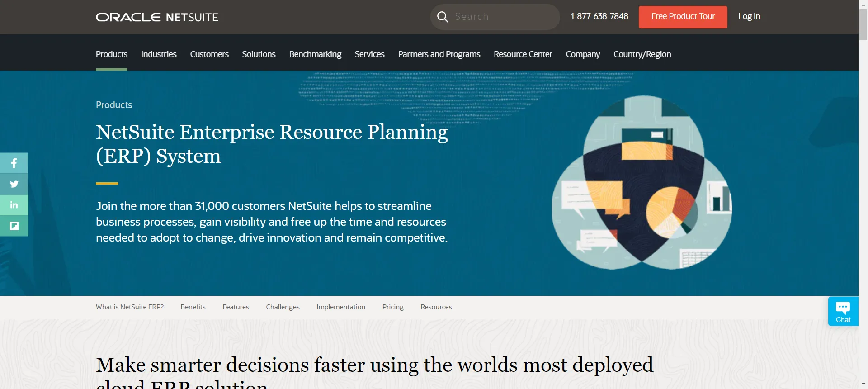This screenshot has width=868, height=389.
Task: Click the Free Product Tour button
Action: [x=683, y=17]
